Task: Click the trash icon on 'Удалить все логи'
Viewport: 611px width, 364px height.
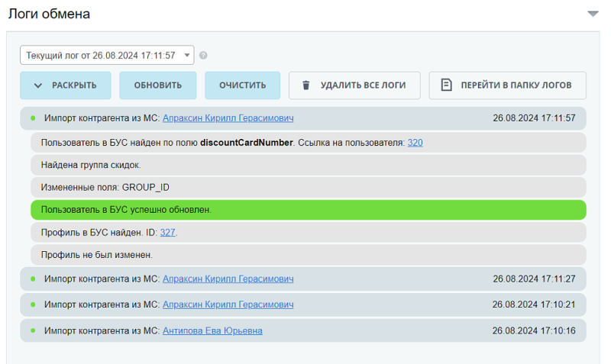Action: coord(306,85)
